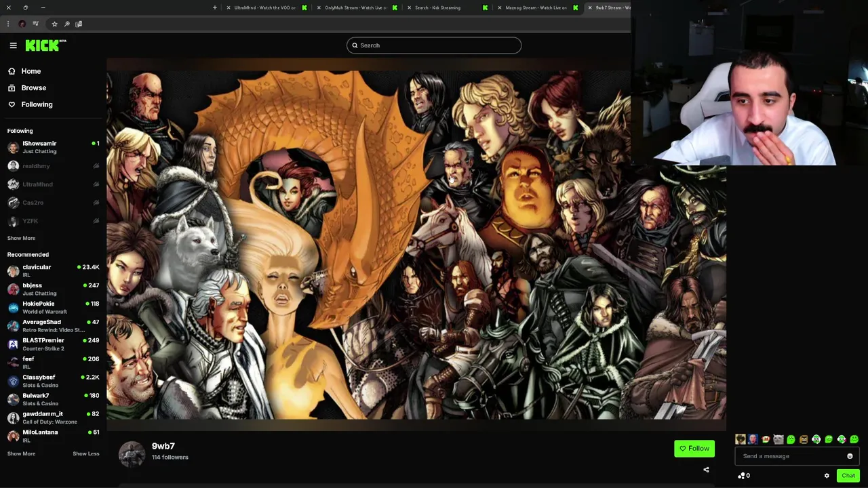Image resolution: width=868 pixels, height=488 pixels.
Task: Follow the 9wb7 channel
Action: point(694,448)
